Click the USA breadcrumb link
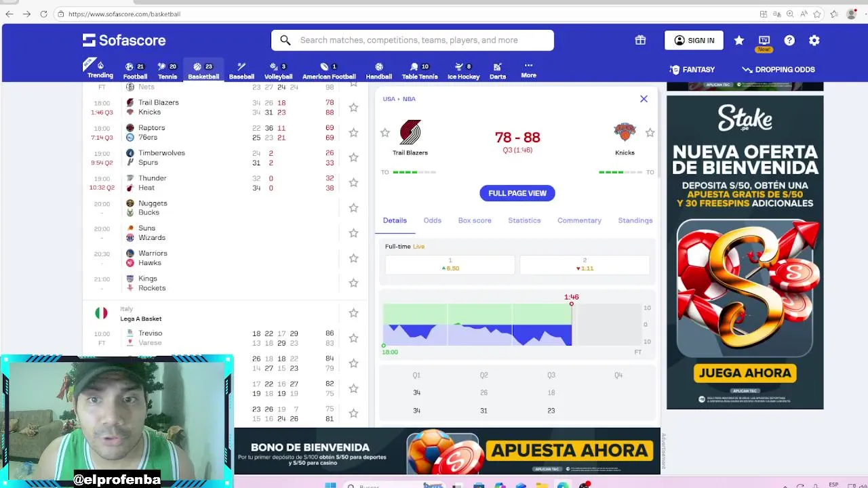The width and height of the screenshot is (868, 488). coord(389,99)
